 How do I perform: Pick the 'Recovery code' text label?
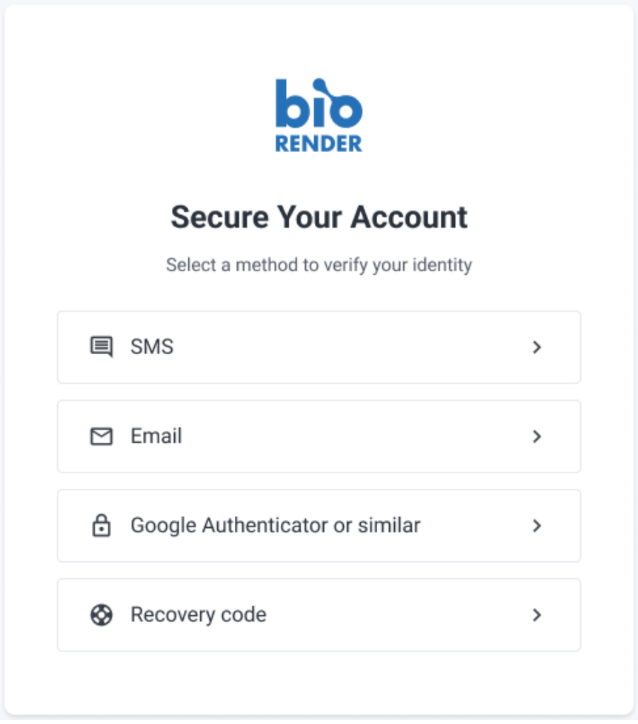198,614
